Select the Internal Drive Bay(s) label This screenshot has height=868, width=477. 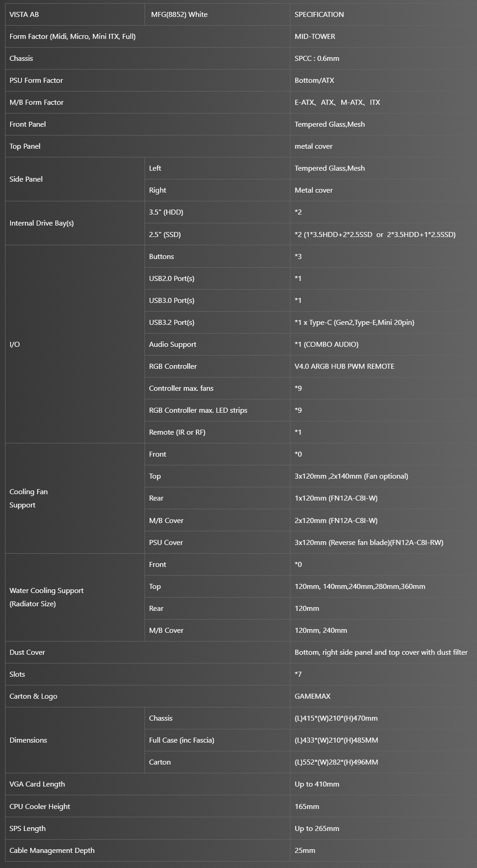tap(42, 223)
